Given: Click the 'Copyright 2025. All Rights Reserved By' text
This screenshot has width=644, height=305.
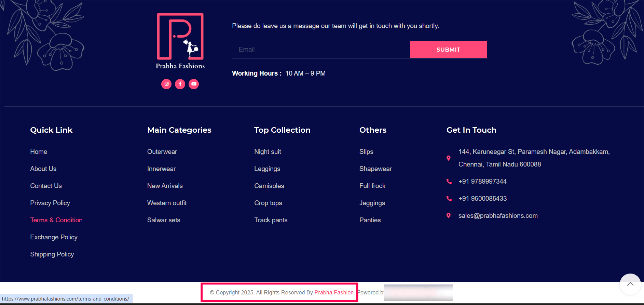Looking at the screenshot, I should 261,292.
